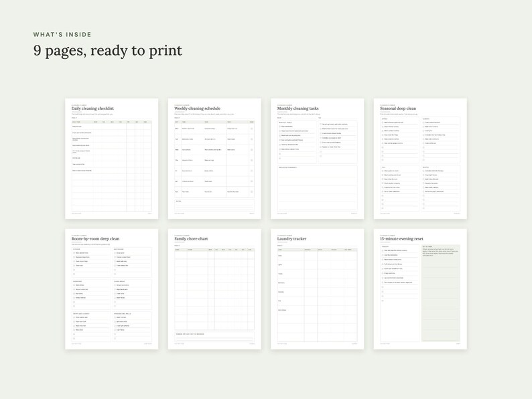Viewport: 532px width, 399px height.
Task: Click the 'Weekly cleaning schedule' title text
Action: coord(198,108)
